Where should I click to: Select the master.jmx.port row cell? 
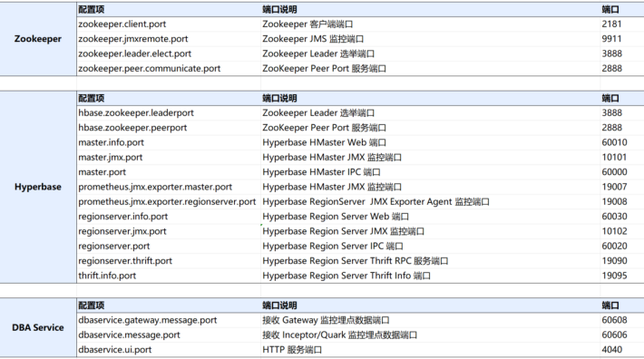point(169,157)
